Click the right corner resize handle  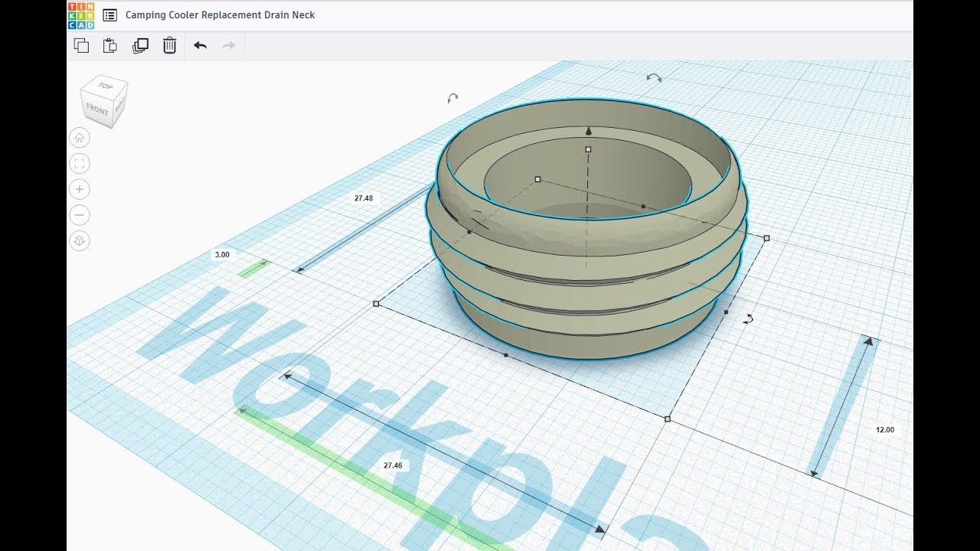(766, 238)
